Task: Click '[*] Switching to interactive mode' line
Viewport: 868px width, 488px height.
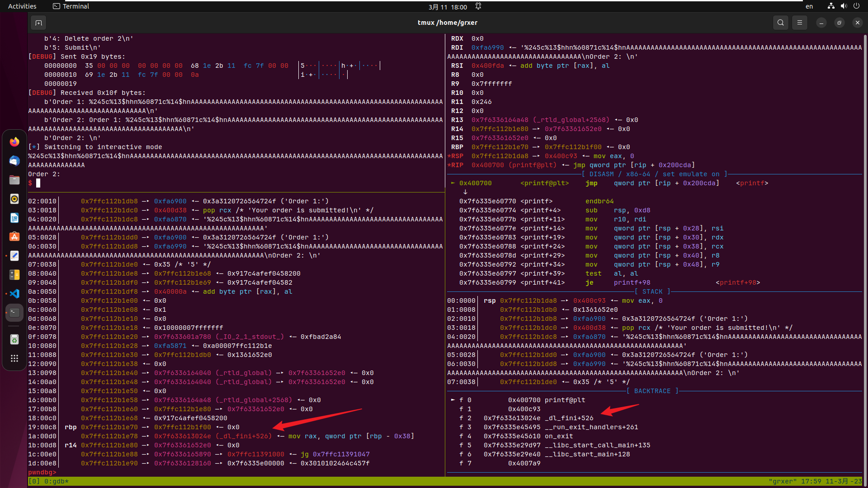Action: 95,147
